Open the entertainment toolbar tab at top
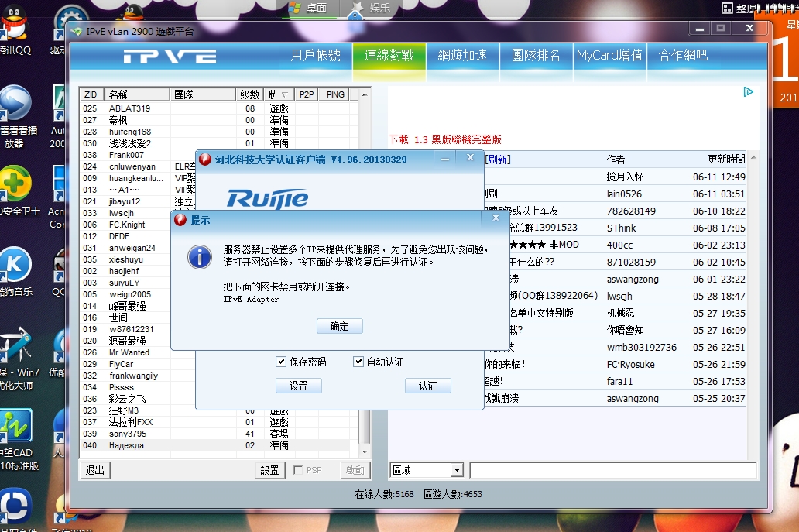Viewport: 799px width, 532px height. pyautogui.click(x=372, y=8)
